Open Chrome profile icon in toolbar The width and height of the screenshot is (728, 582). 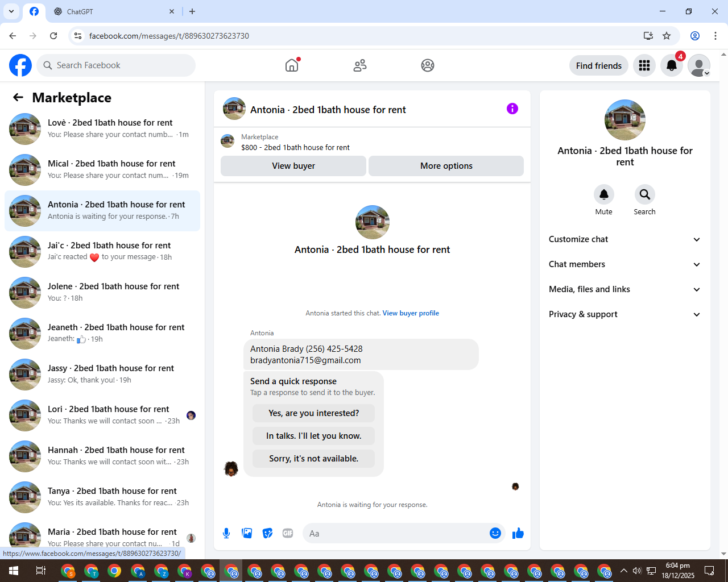(695, 36)
